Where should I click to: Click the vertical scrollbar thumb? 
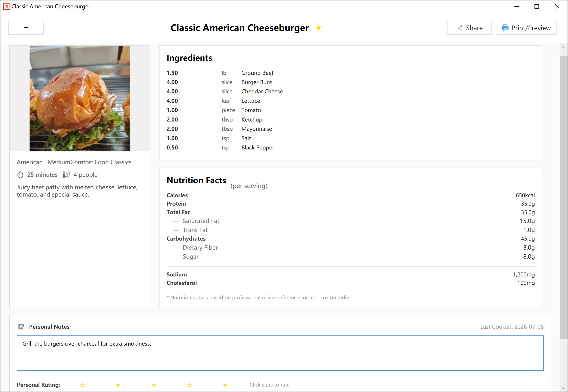[564, 197]
